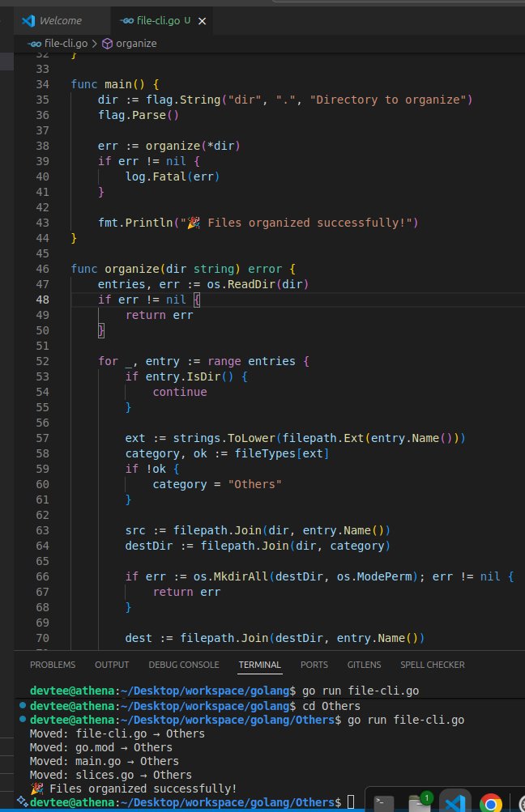The height and width of the screenshot is (812, 525).
Task: Switch to the Welcome tab
Action: pyautogui.click(x=61, y=21)
